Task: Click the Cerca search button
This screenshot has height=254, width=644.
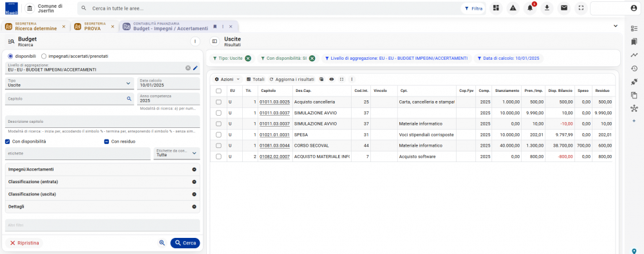Action: click(185, 243)
